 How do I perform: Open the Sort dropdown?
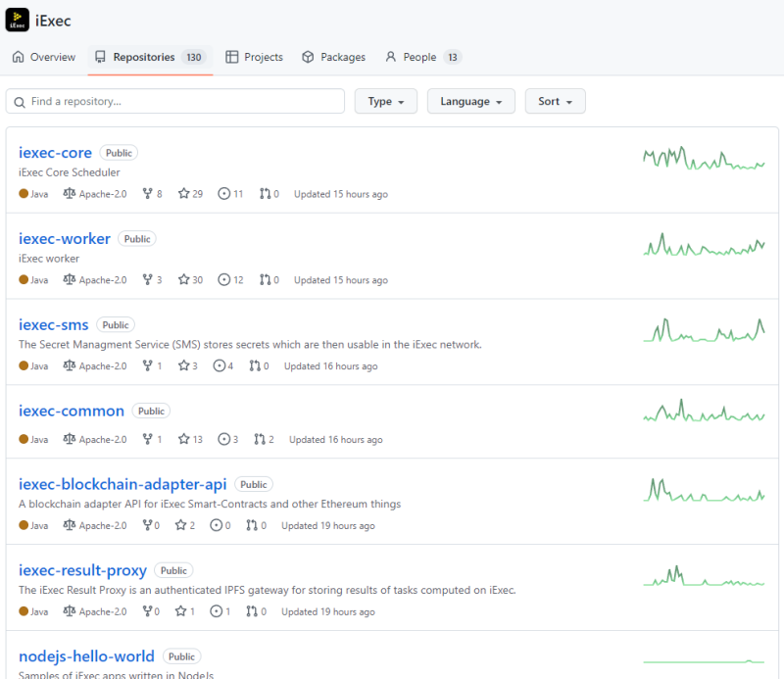click(555, 101)
